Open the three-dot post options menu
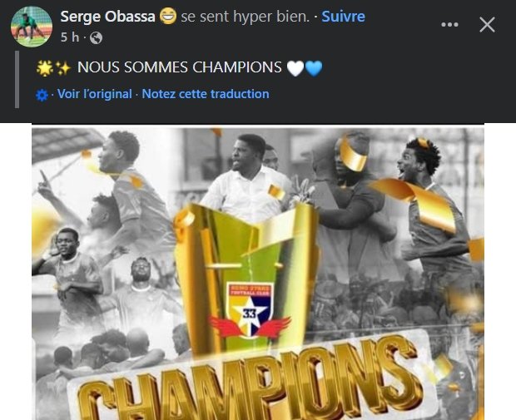The height and width of the screenshot is (420, 516). coord(449,25)
